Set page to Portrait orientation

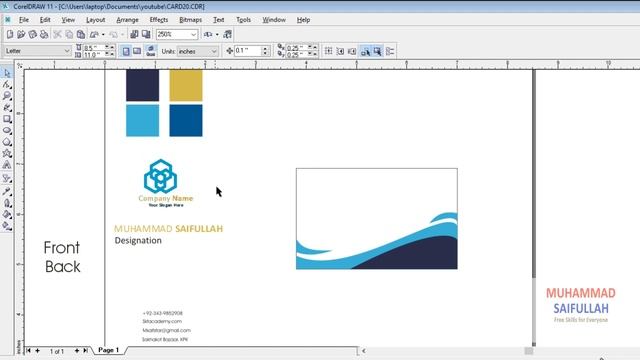coord(126,51)
